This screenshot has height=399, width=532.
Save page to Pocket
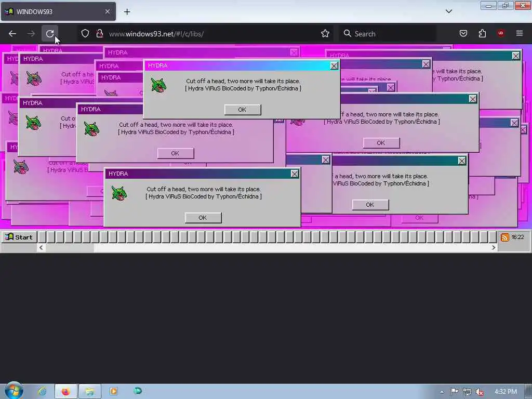(463, 33)
